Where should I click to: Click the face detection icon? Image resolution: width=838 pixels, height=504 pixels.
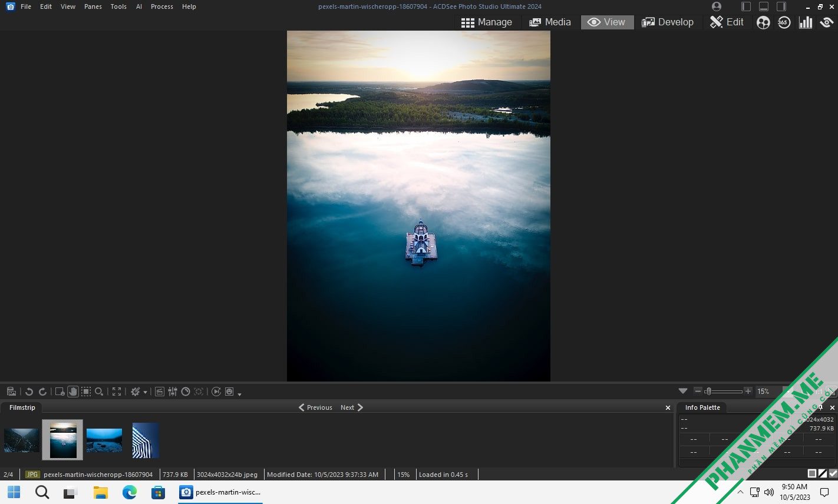pyautogui.click(x=199, y=392)
